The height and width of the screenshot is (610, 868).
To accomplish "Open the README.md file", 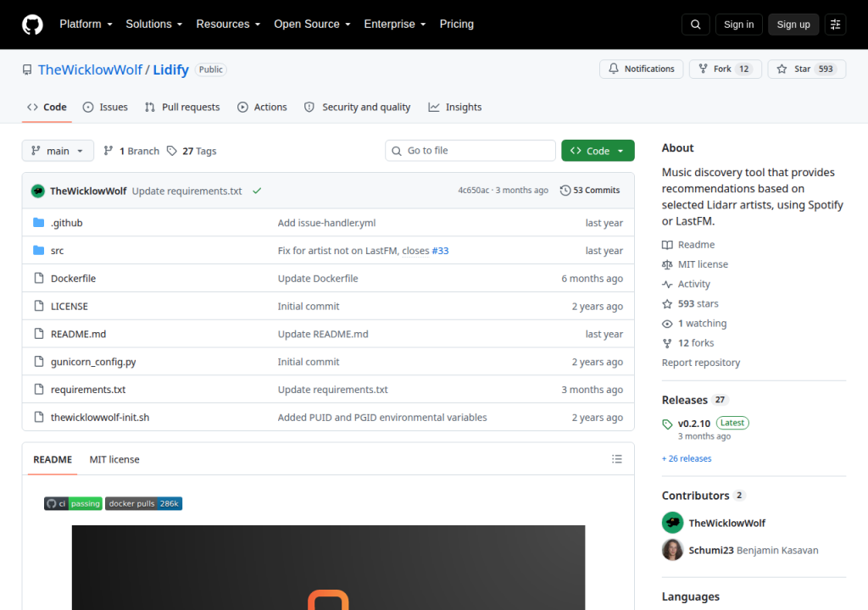I will [x=78, y=334].
